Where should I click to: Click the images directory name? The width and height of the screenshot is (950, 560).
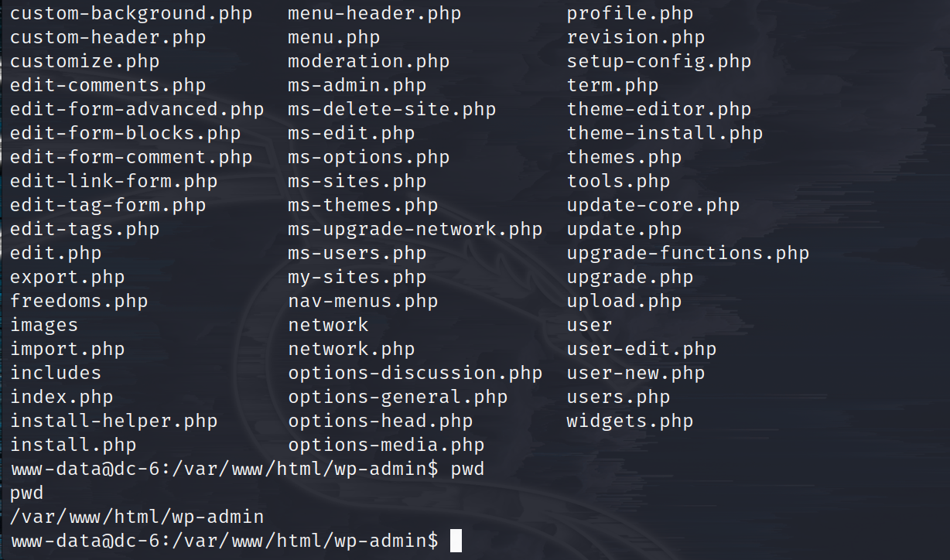point(44,326)
